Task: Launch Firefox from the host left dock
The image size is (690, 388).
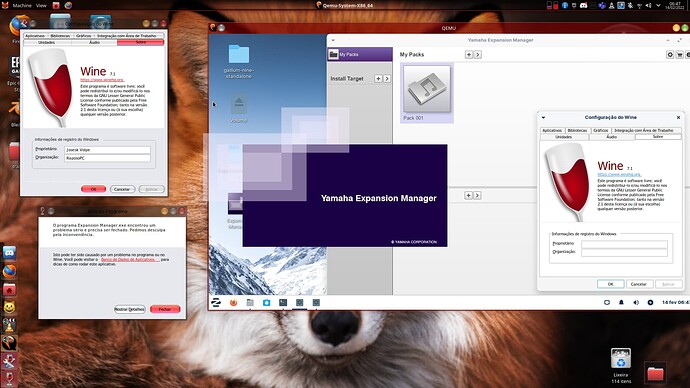Action: [x=9, y=271]
